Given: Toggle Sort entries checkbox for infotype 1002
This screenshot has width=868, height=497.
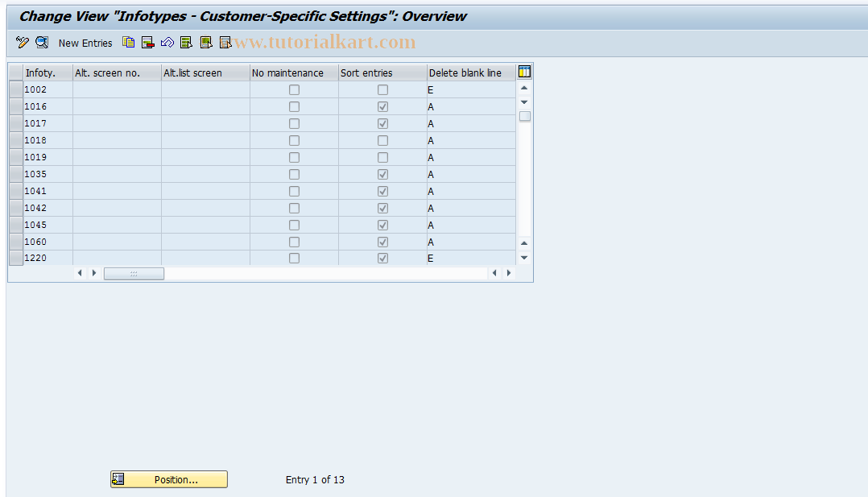Looking at the screenshot, I should tap(382, 89).
